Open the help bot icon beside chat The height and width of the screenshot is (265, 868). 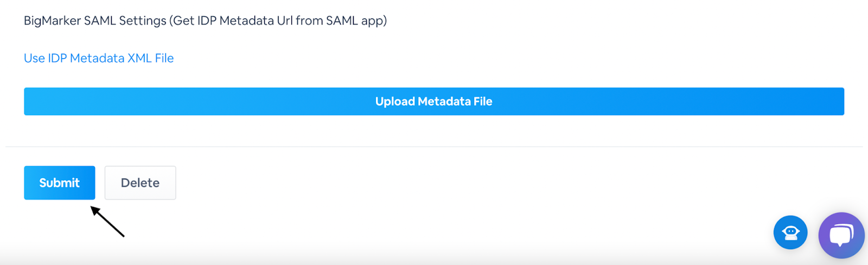pos(790,232)
